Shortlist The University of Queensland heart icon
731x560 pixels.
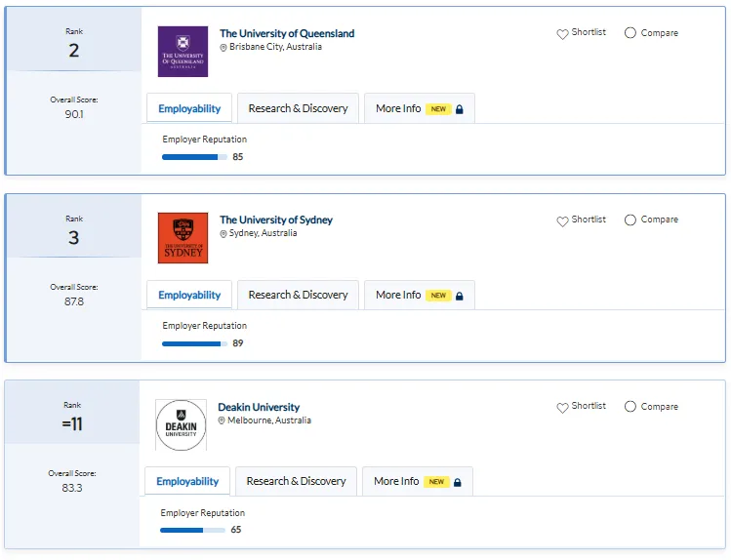pyautogui.click(x=563, y=34)
